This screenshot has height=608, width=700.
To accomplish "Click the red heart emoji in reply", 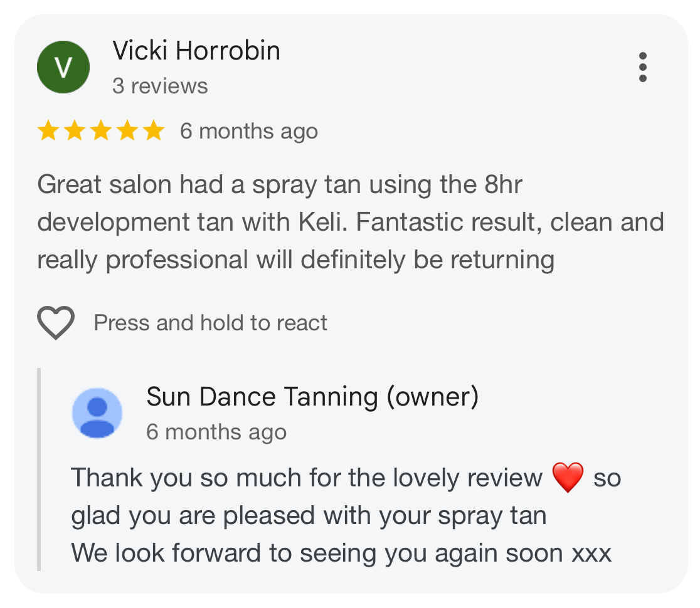I will coord(568,478).
